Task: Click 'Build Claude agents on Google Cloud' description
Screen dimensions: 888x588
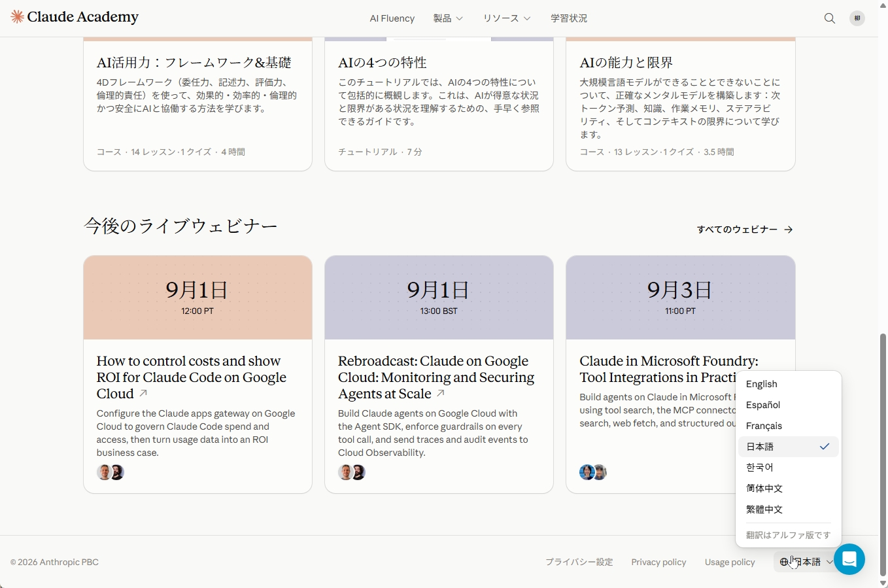Action: [x=433, y=433]
